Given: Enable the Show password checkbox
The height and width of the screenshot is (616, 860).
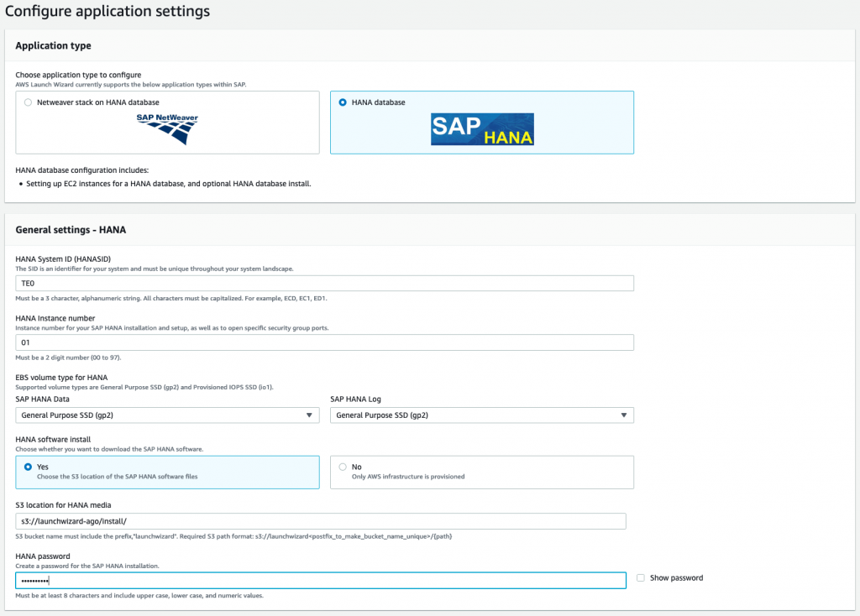Looking at the screenshot, I should click(x=641, y=577).
